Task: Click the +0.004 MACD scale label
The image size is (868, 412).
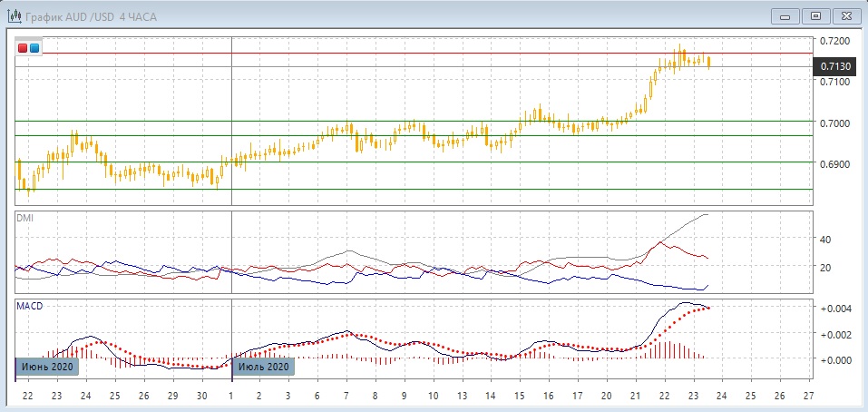Action: tap(835, 309)
